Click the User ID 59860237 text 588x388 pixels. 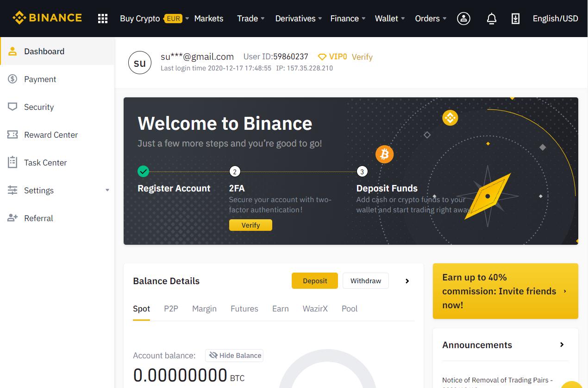tap(276, 57)
